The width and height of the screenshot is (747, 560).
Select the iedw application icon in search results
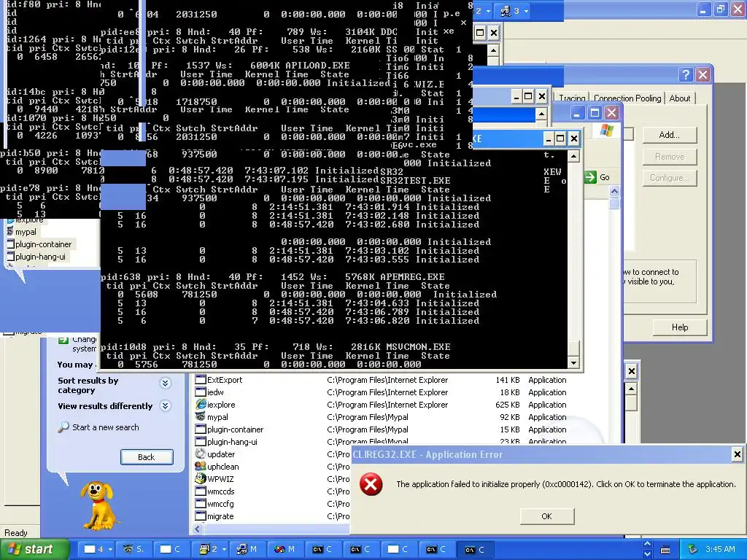pyautogui.click(x=201, y=392)
